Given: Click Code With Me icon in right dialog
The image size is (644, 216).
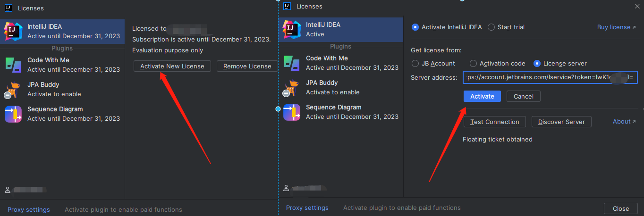Looking at the screenshot, I should 292,63.
